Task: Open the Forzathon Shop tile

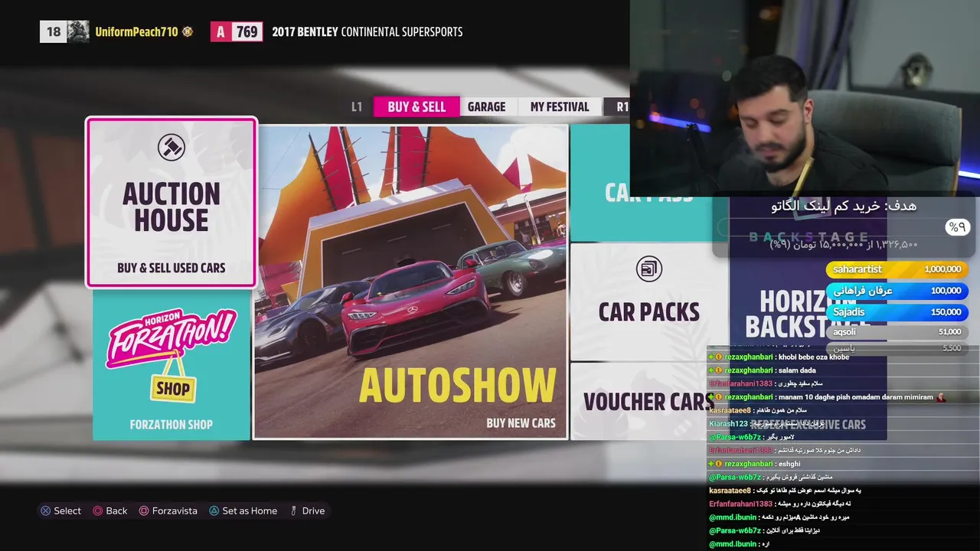Action: [x=171, y=365]
